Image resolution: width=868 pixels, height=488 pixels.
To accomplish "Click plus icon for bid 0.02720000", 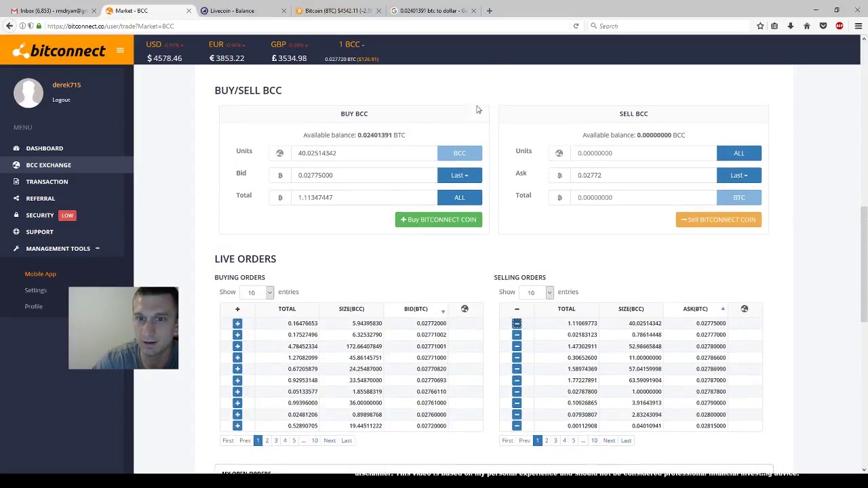I will point(237,426).
